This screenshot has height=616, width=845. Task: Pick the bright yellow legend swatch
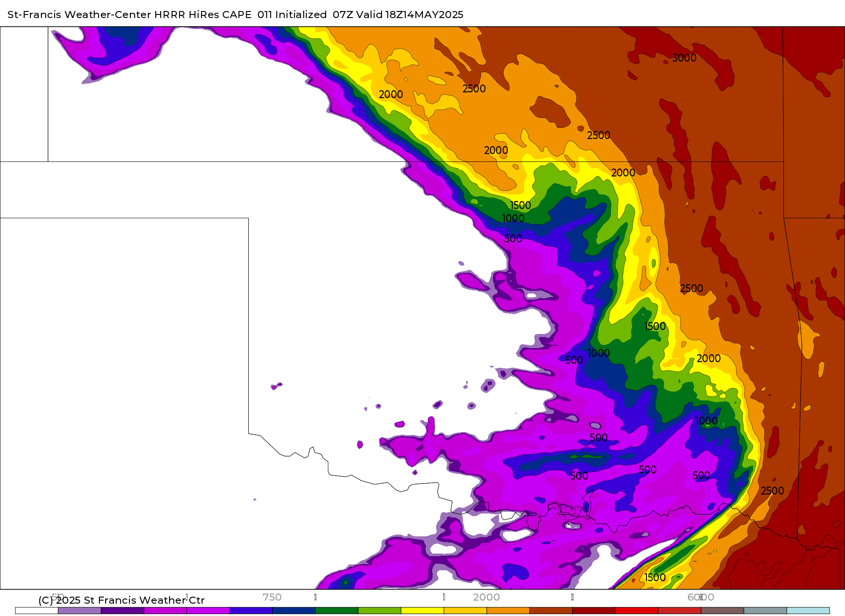422,611
